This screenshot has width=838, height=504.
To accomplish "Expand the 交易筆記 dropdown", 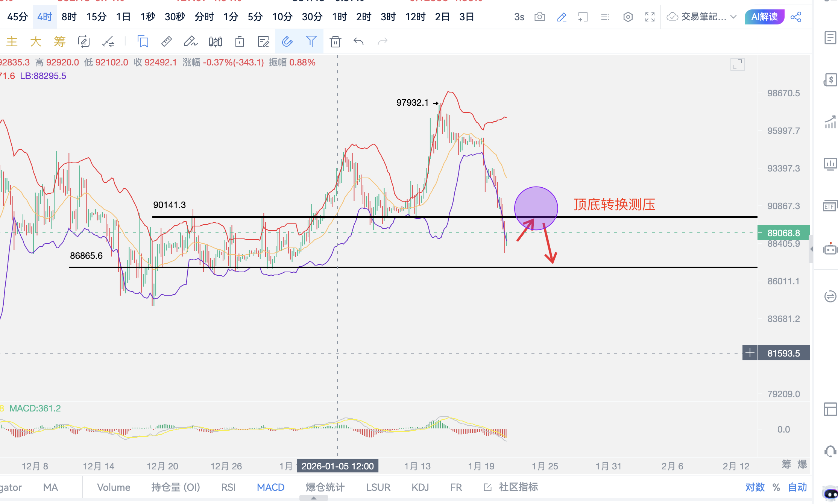I will click(x=733, y=17).
